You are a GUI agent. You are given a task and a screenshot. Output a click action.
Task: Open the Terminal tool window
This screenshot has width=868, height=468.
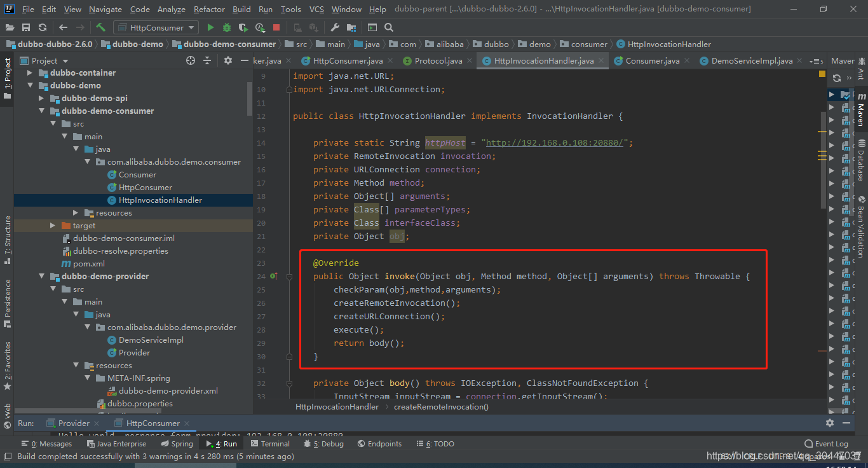269,444
